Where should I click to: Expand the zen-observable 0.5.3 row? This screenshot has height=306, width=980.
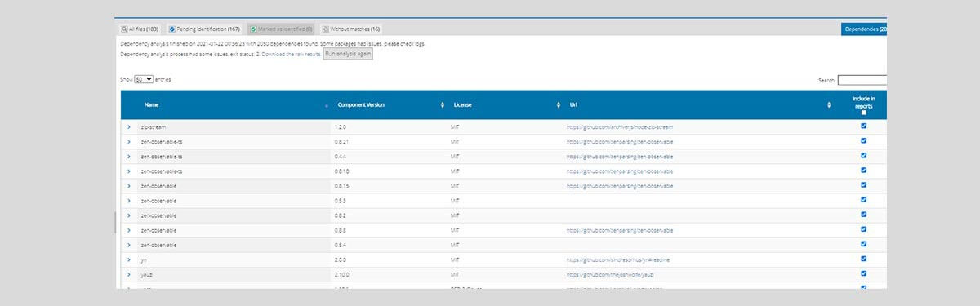tap(128, 201)
